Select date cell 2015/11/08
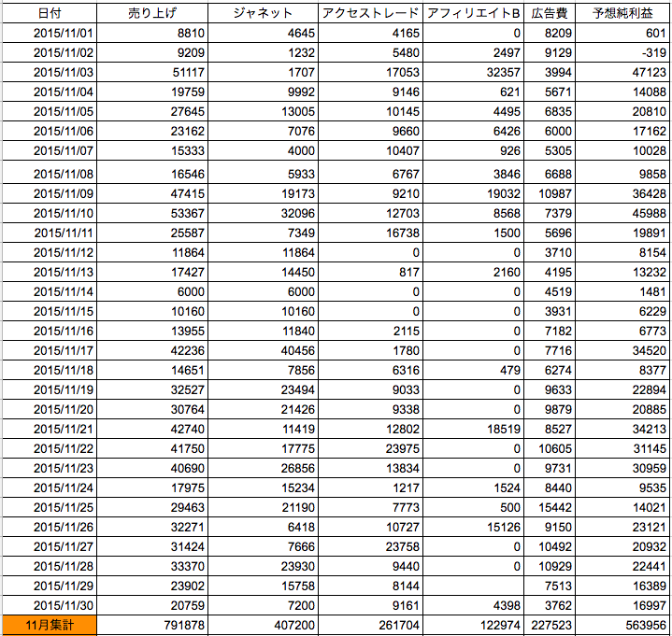Viewport: 672px width, 636px height. [x=50, y=173]
